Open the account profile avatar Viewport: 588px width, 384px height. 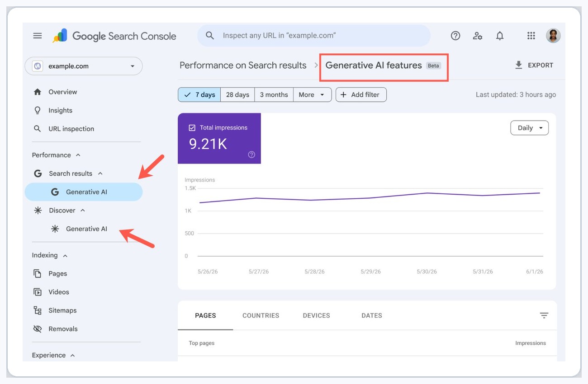pyautogui.click(x=553, y=36)
